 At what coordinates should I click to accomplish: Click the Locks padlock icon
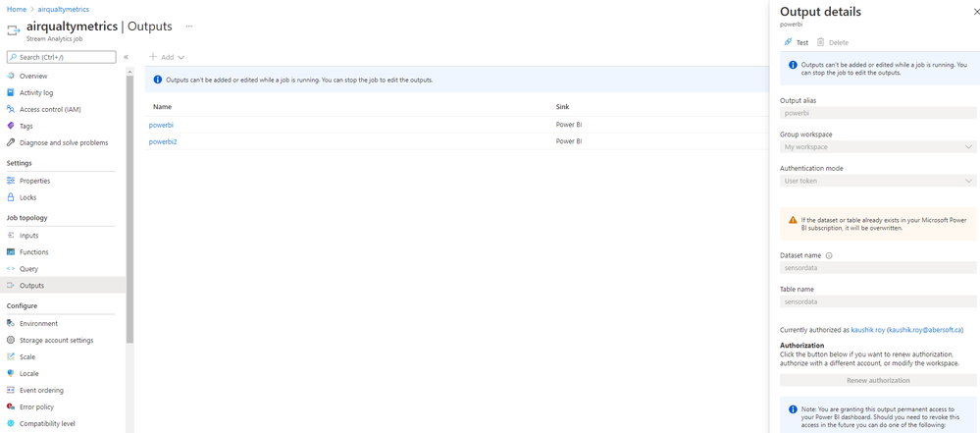click(10, 197)
